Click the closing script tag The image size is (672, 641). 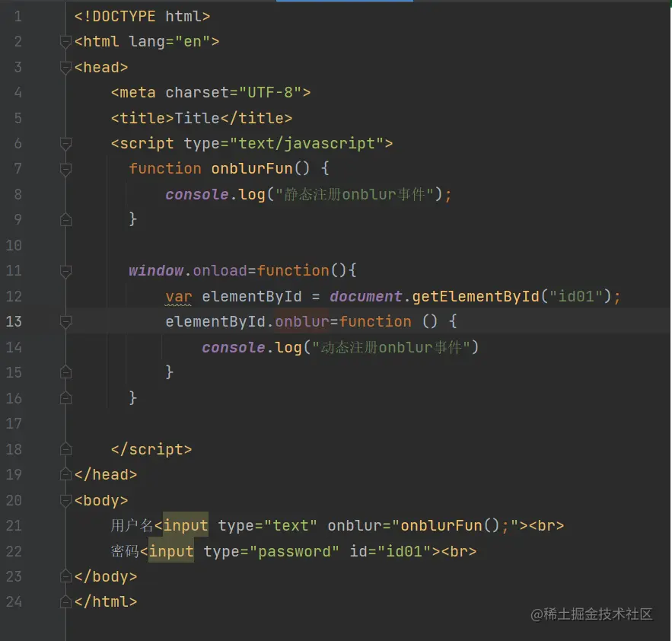[151, 449]
